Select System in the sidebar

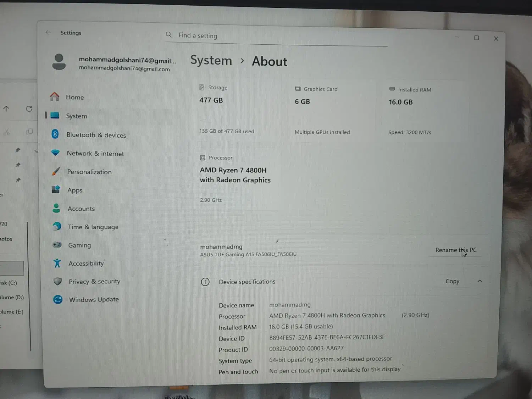point(76,116)
